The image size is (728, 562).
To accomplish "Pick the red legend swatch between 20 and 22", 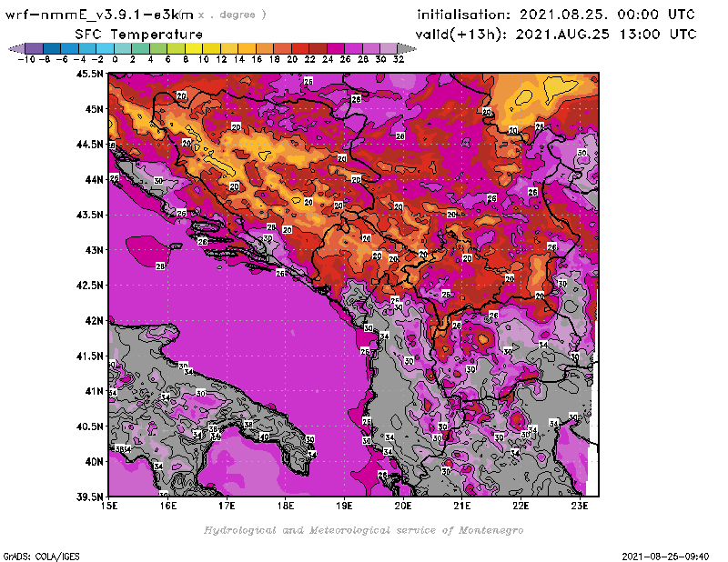I will tap(300, 48).
